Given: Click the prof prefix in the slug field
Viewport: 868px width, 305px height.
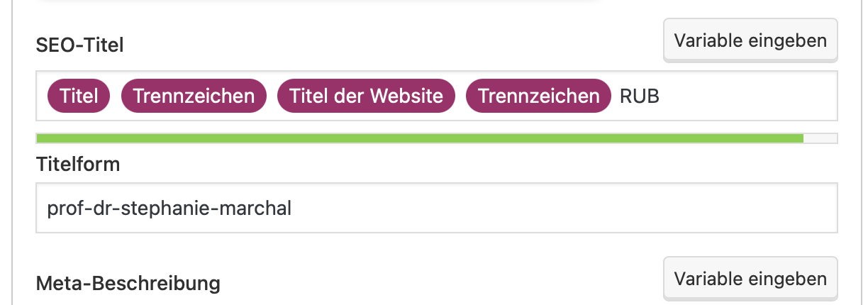Looking at the screenshot, I should pyautogui.click(x=62, y=209).
